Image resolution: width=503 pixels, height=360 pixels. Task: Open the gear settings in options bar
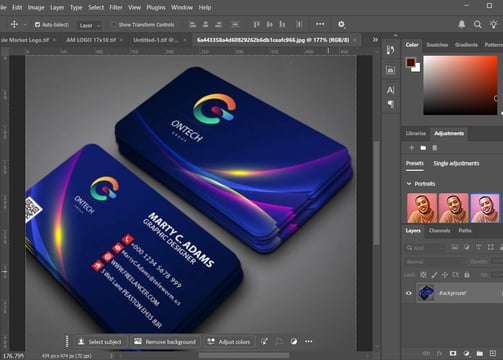click(x=341, y=24)
